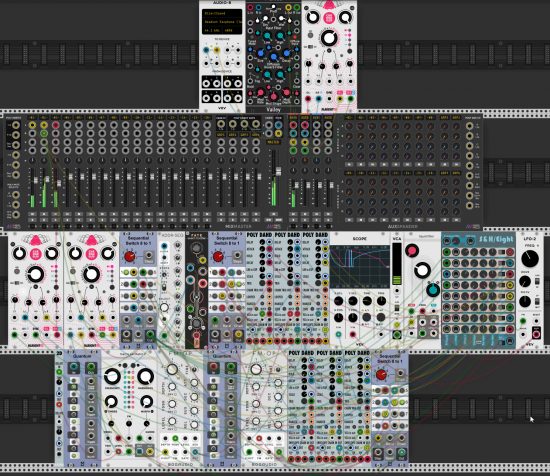This screenshot has height=476, width=550.
Task: Solo MixMaster track 3
Action: [56, 220]
